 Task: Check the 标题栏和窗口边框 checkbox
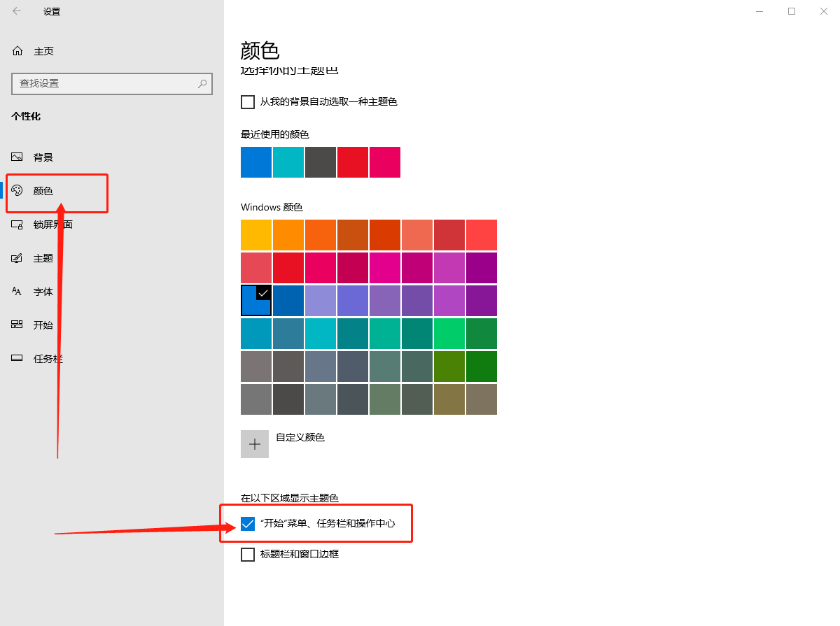pos(248,555)
